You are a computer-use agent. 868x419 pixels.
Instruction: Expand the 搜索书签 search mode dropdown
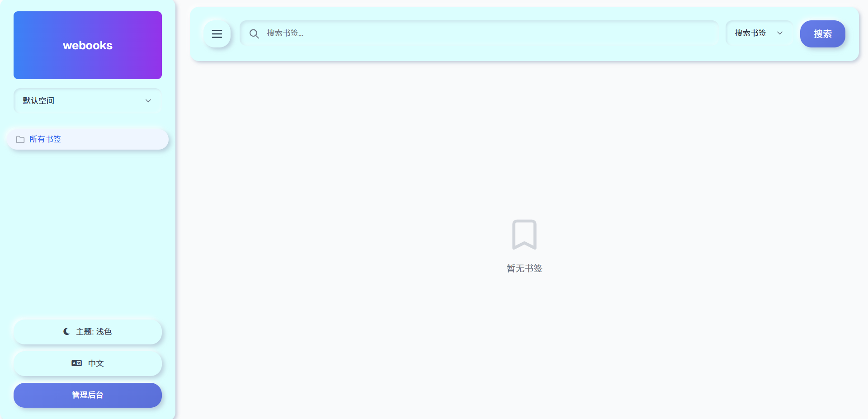point(759,33)
